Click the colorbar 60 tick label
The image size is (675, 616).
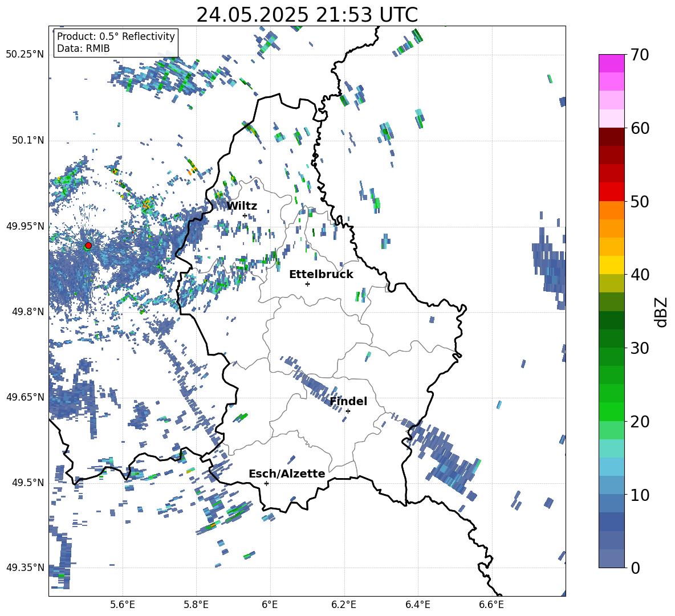click(640, 128)
